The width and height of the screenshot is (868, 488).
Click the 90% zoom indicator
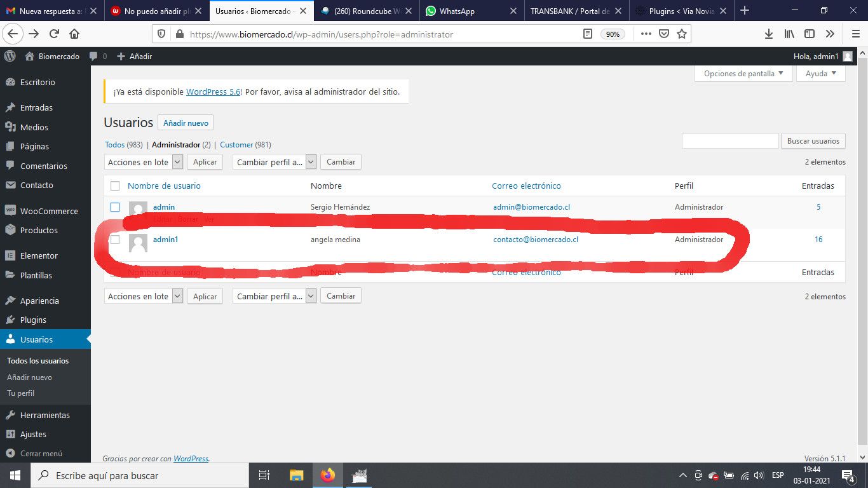(x=613, y=34)
